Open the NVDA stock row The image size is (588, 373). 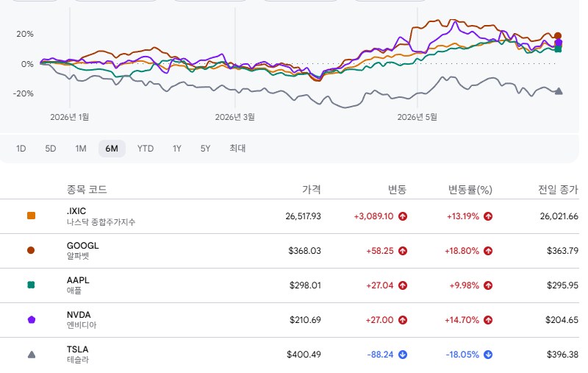click(x=290, y=320)
